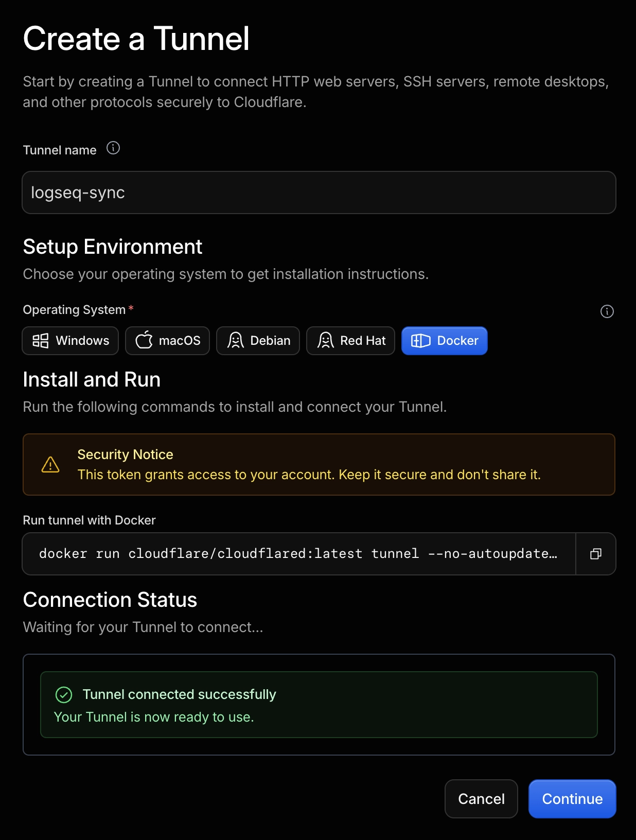The width and height of the screenshot is (636, 840).
Task: Click the 'Operating System' field label
Action: (75, 310)
